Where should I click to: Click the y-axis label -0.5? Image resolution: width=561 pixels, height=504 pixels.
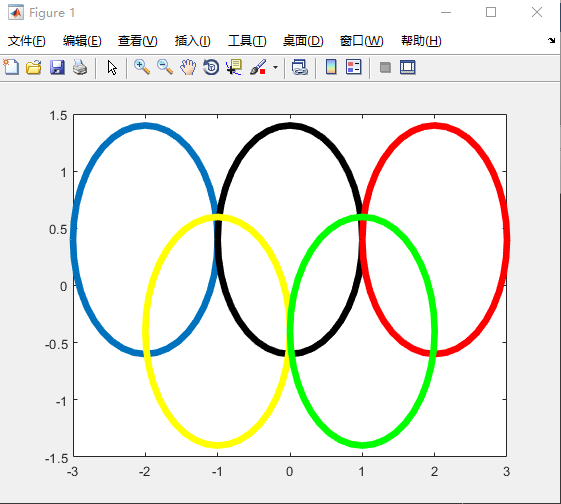coord(56,344)
